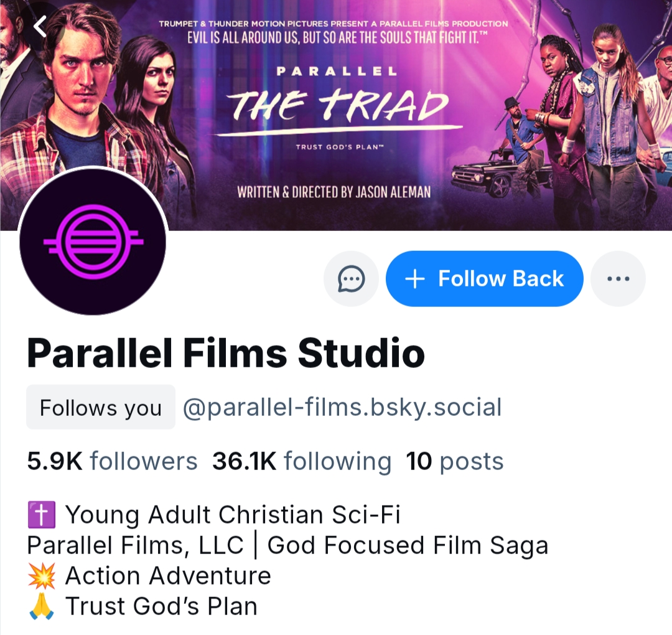Screen dimensions: 672x635
Task: Click the Action Adventure bio text
Action: [168, 576]
